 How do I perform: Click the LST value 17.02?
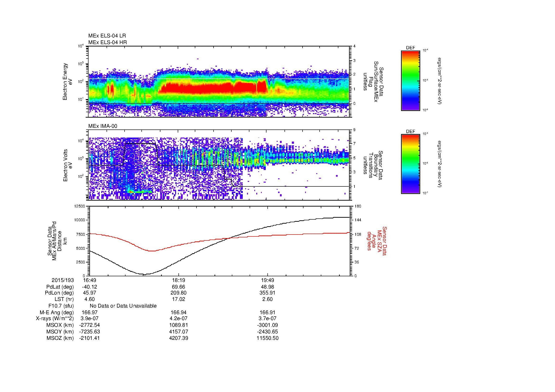point(178,299)
